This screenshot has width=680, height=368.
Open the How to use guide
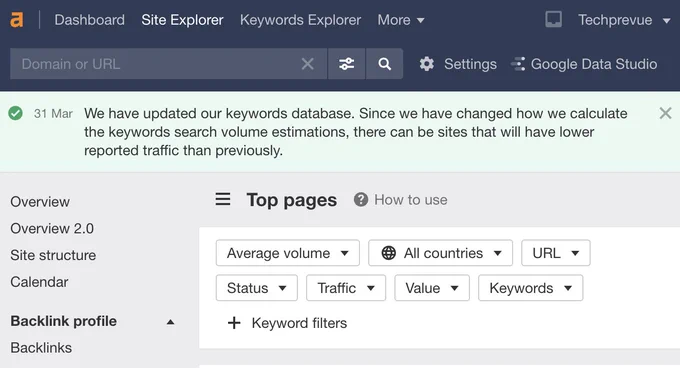[411, 200]
